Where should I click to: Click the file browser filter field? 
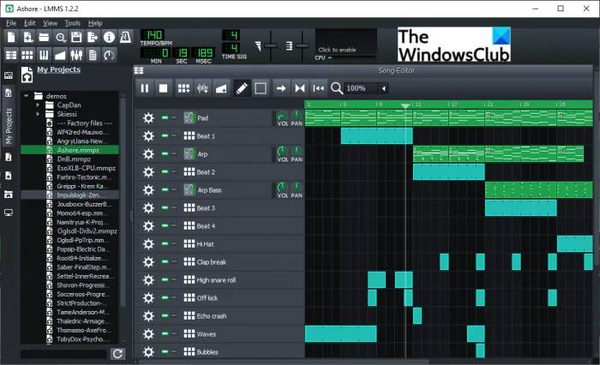[x=63, y=354]
